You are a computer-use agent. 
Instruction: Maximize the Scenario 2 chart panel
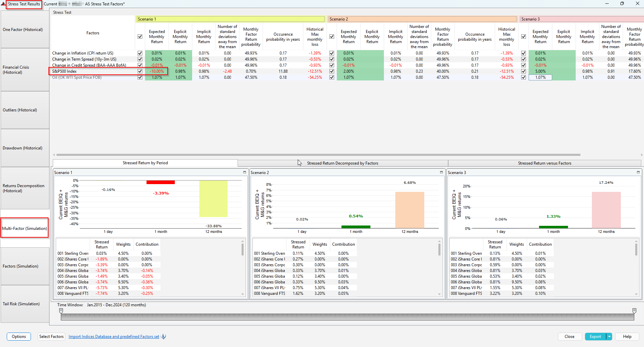(441, 172)
